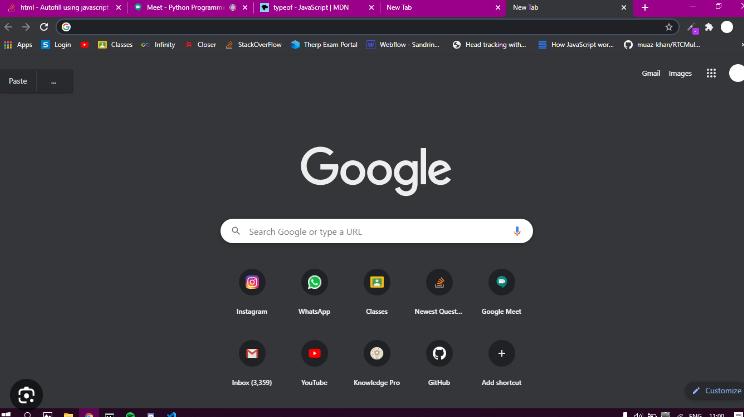Open the GitHub shortcut tile
Image resolution: width=744 pixels, height=417 pixels.
(439, 353)
